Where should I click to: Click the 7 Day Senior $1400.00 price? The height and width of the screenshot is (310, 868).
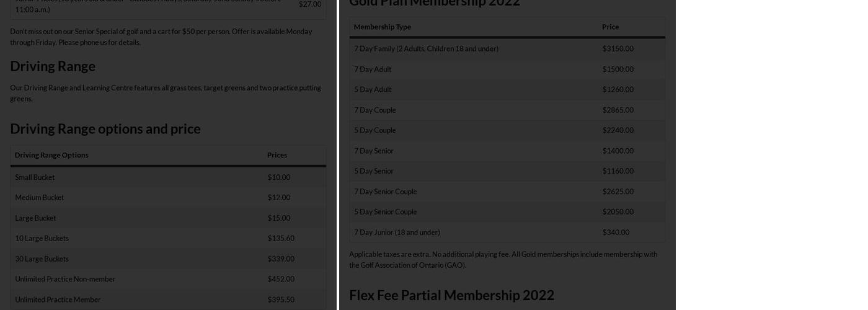click(618, 151)
